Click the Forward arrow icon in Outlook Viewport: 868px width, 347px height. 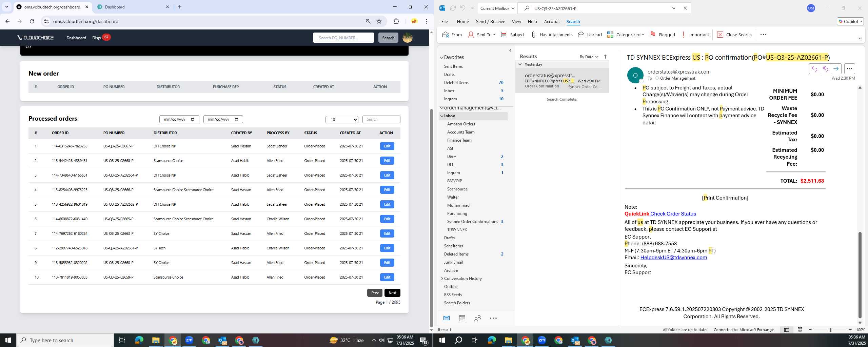[836, 69]
